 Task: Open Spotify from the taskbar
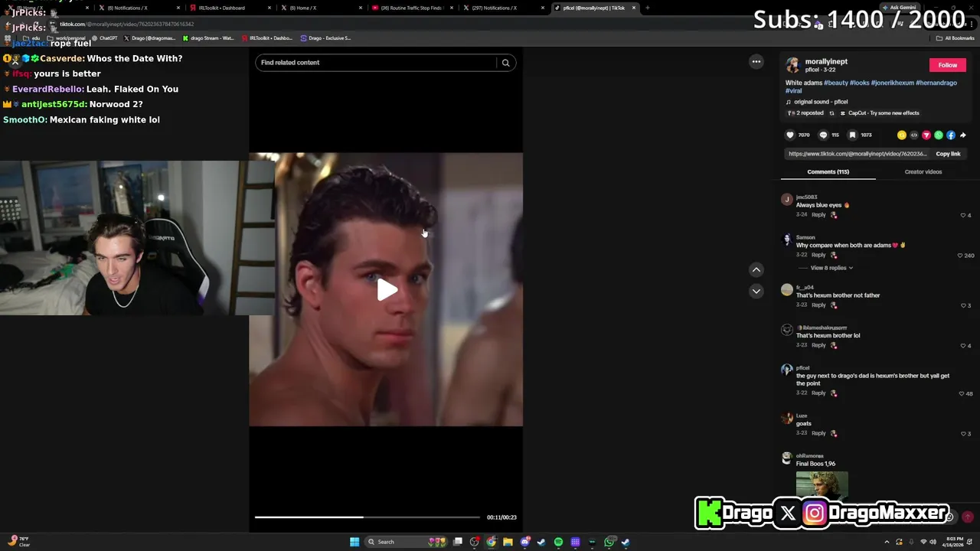click(x=558, y=542)
